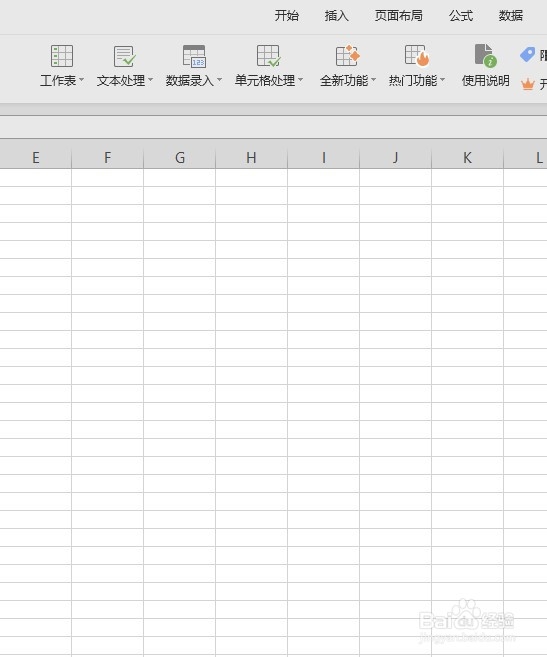
Task: Select column F header
Action: click(108, 158)
